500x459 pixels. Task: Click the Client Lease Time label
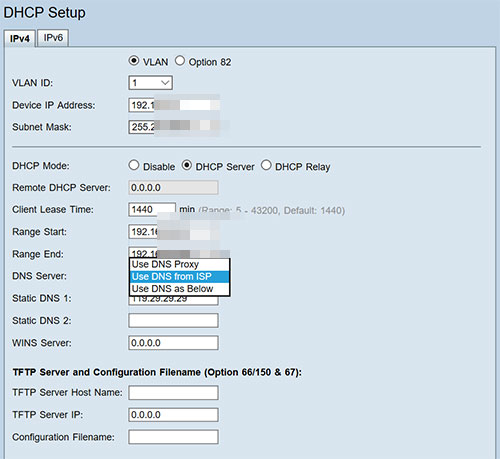(x=53, y=210)
